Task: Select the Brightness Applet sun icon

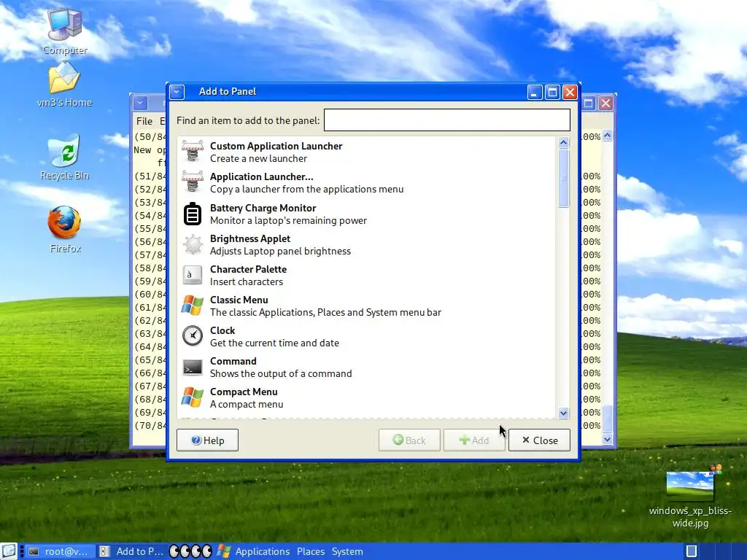Action: point(193,244)
